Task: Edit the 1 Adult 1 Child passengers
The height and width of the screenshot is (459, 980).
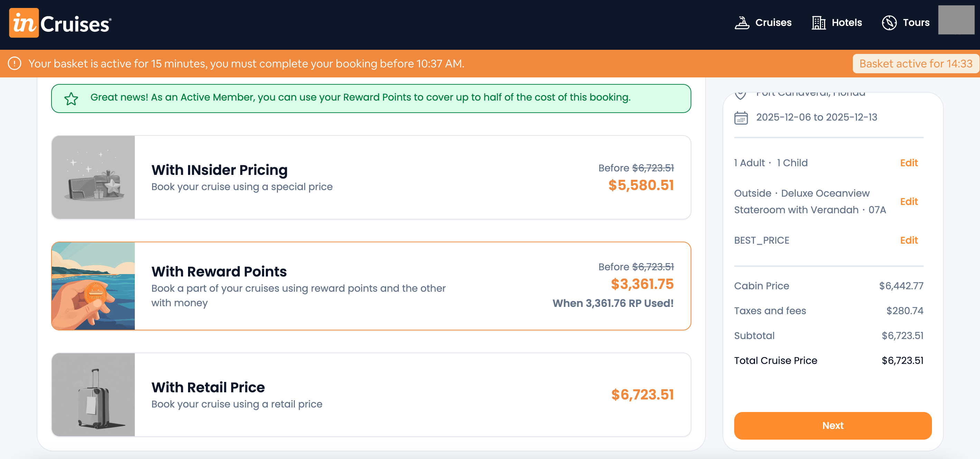Action: (908, 163)
